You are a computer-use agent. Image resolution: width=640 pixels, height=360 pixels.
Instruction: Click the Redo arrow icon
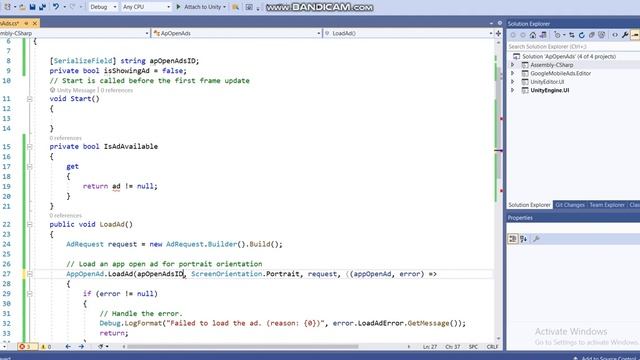coord(73,7)
